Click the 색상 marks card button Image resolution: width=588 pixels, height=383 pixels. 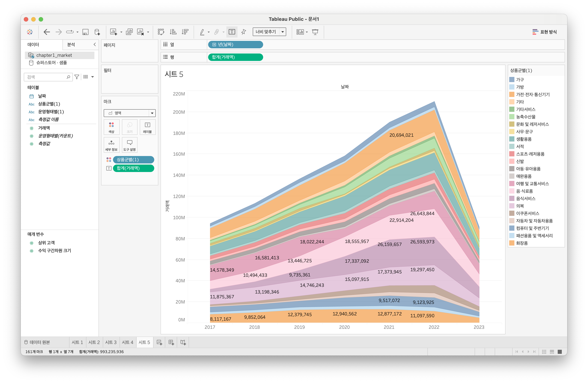coord(112,127)
